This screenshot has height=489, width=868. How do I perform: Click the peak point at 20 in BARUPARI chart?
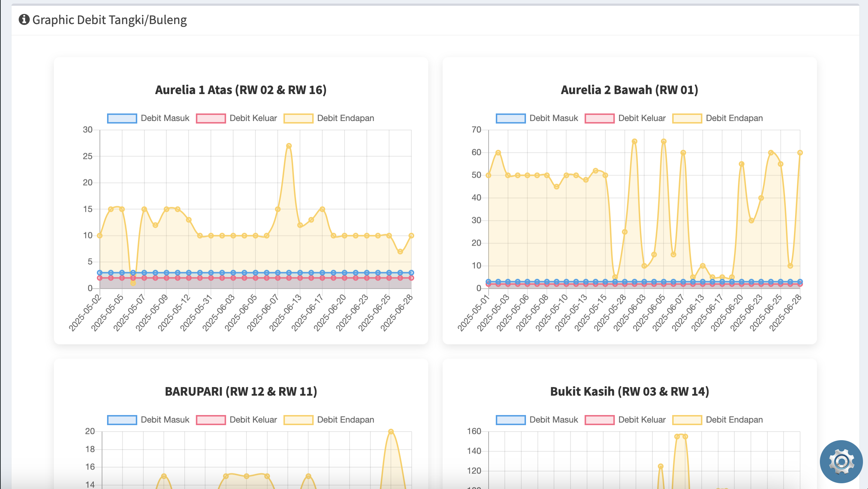[391, 432]
